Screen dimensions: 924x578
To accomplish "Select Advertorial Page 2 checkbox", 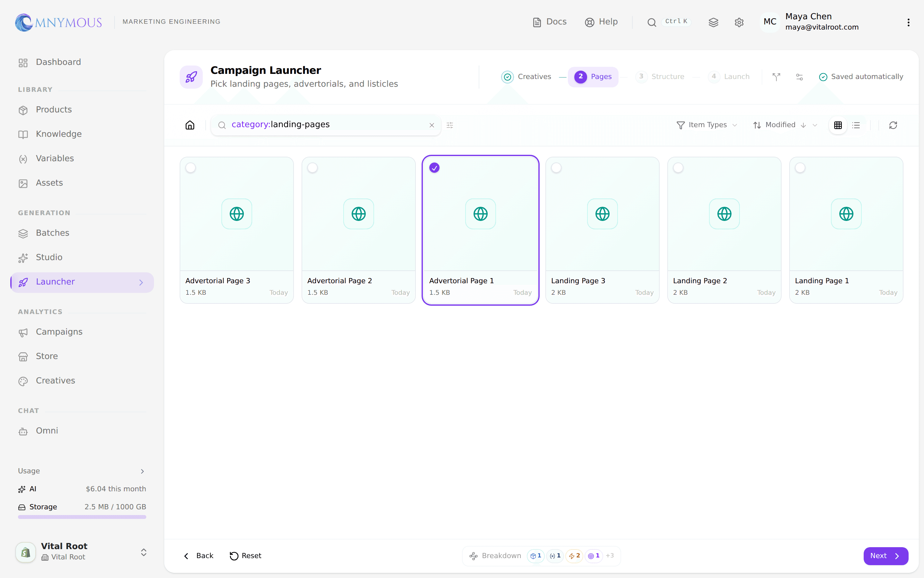I will point(312,168).
